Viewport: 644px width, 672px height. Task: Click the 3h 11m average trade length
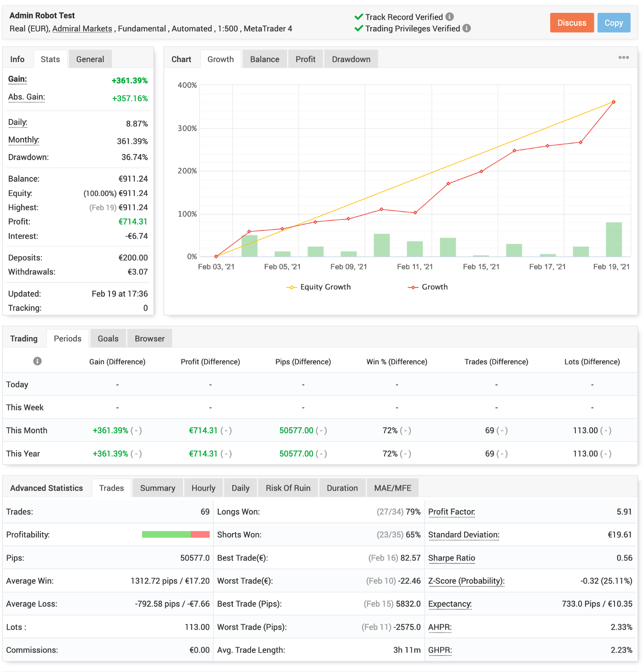click(407, 650)
